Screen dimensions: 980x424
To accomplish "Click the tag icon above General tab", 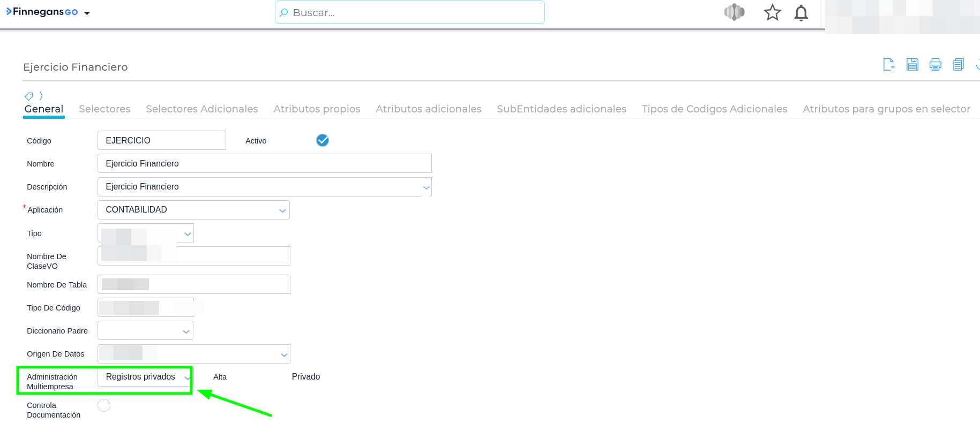I will [x=29, y=96].
